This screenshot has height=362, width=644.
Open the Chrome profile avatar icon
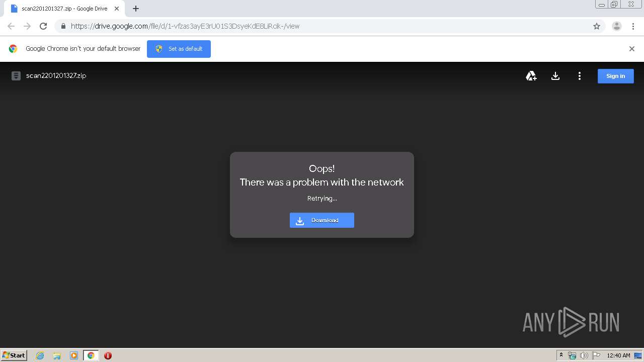click(617, 26)
